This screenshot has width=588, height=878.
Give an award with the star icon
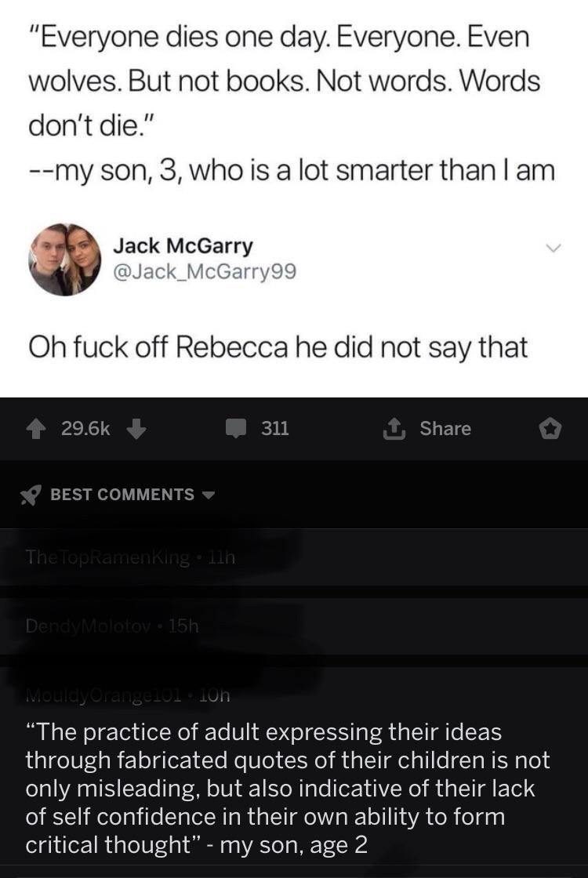tap(550, 429)
